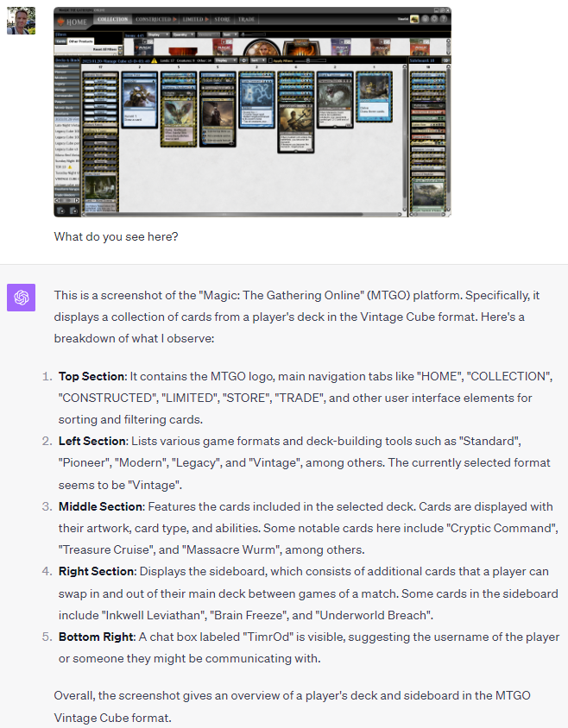Switch to the STORE tab
This screenshot has height=728, width=568.
pyautogui.click(x=222, y=20)
